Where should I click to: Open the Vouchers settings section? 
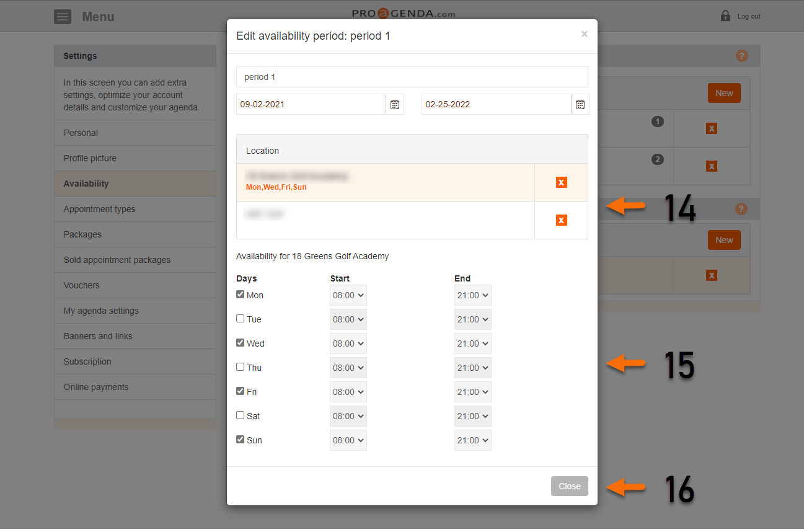(81, 285)
